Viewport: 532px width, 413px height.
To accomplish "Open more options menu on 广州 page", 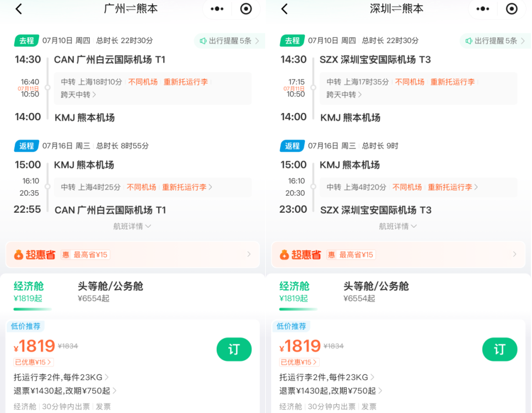I will click(x=217, y=9).
